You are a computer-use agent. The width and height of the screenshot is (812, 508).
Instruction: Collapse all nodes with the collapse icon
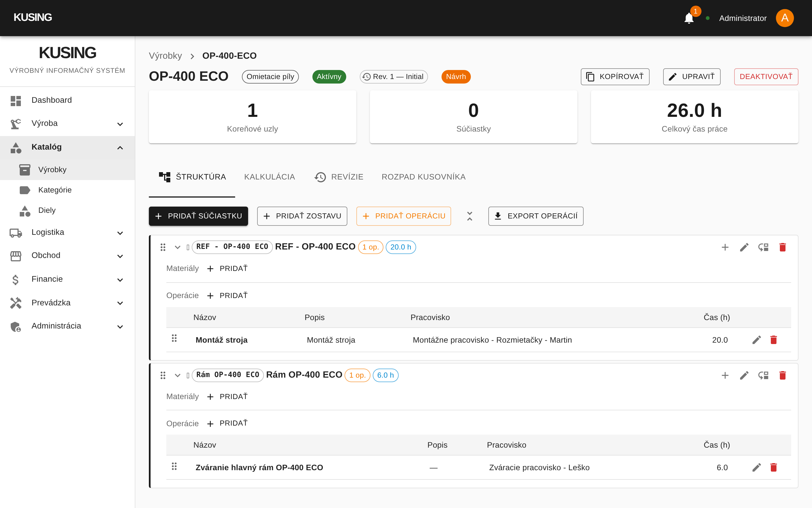pos(469,216)
